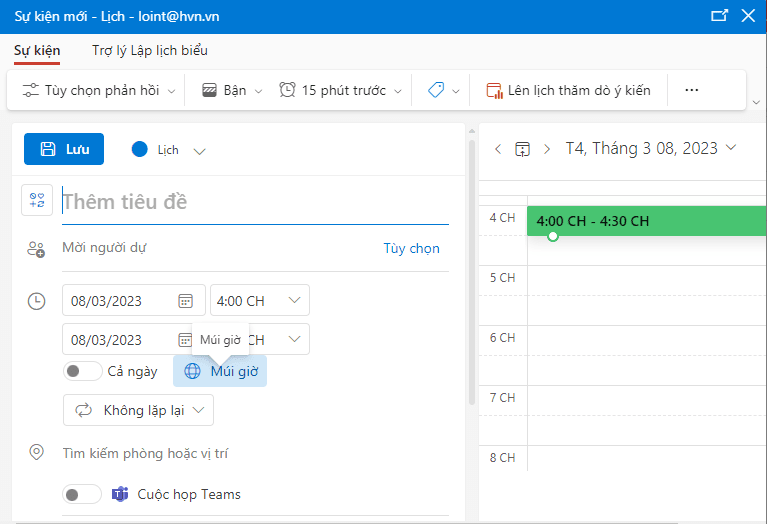Open the more options ellipsis menu
Image resolution: width=767 pixels, height=524 pixels.
[692, 90]
